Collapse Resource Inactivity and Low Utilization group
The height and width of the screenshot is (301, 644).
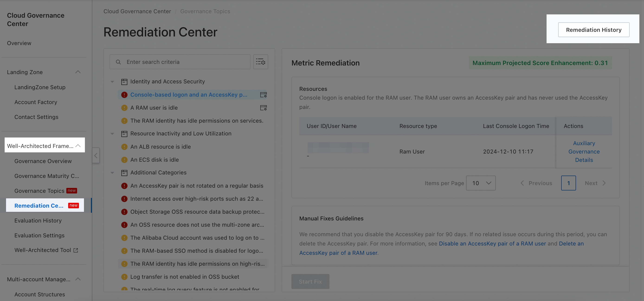(112, 134)
